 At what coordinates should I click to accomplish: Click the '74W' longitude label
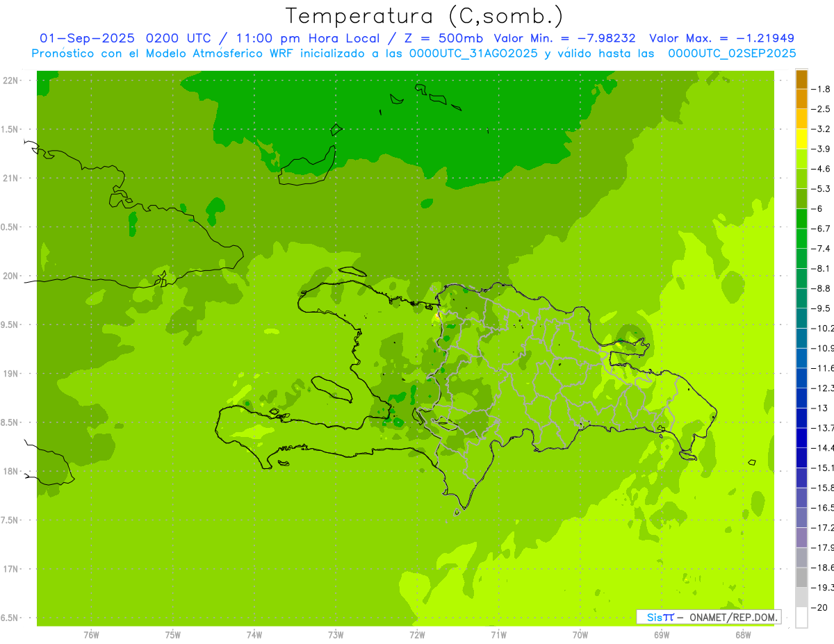coord(254,635)
